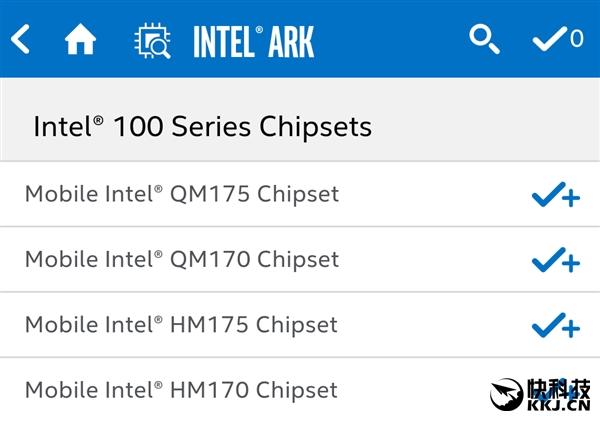The image size is (600, 421).
Task: Go back using the left arrow
Action: pos(21,39)
